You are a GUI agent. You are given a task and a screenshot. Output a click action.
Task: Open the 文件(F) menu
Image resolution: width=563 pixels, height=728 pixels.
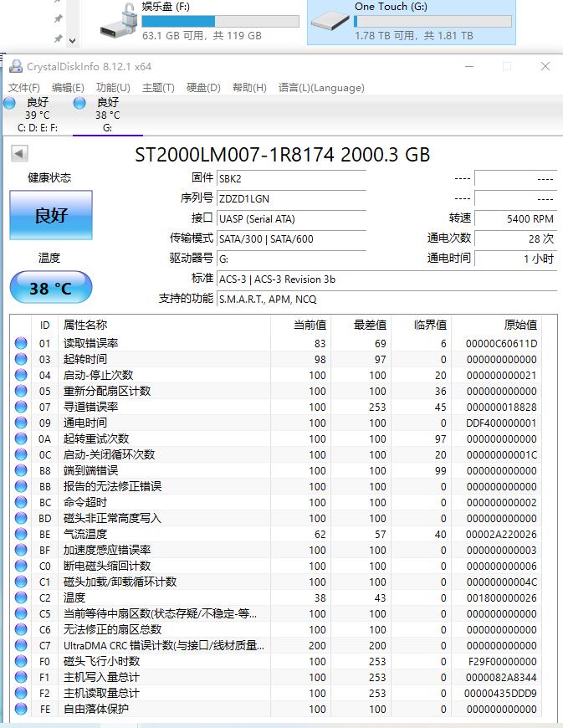click(x=23, y=87)
